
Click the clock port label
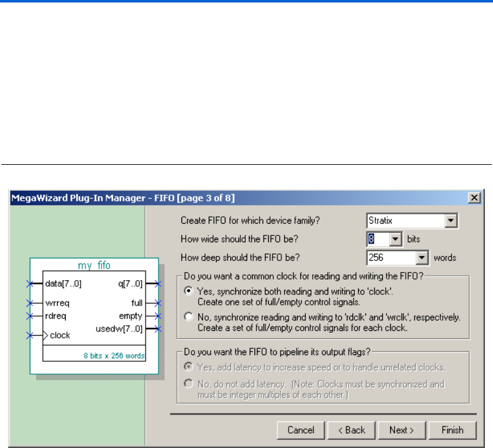coord(59,335)
